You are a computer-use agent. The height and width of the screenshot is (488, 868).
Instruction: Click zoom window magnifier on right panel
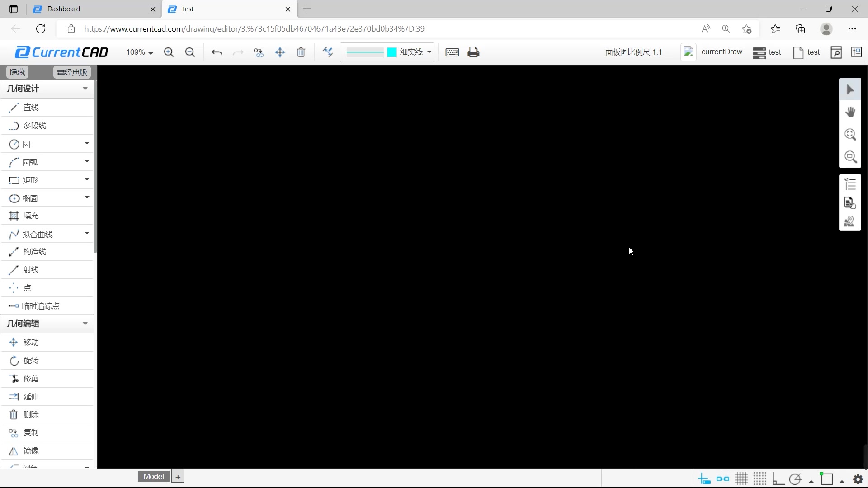tap(850, 157)
